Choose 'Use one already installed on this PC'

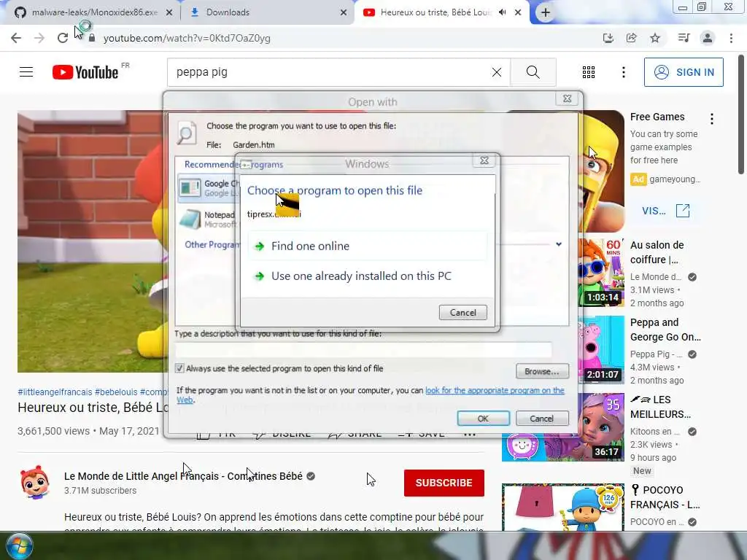coord(368,276)
